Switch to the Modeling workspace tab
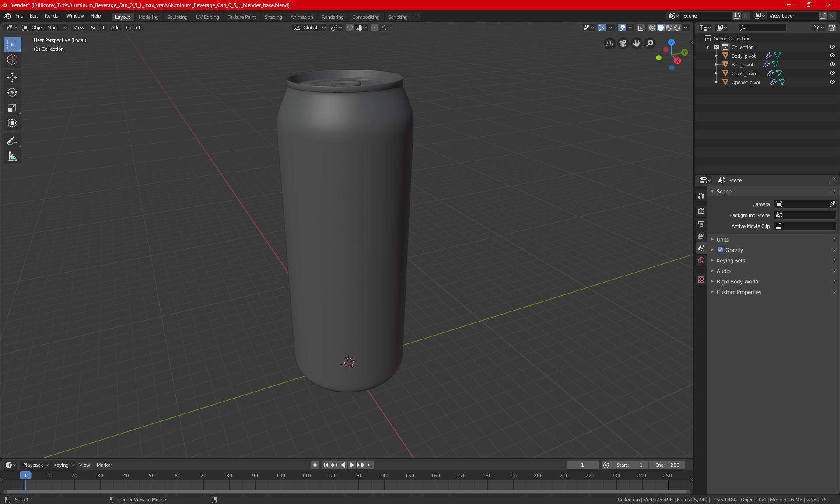The image size is (840, 504). (148, 17)
